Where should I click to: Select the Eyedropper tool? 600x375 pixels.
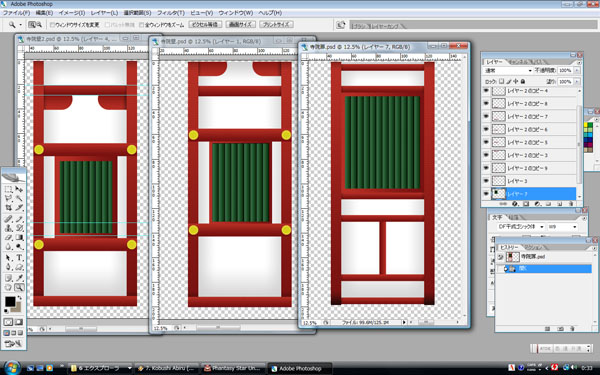(19, 278)
